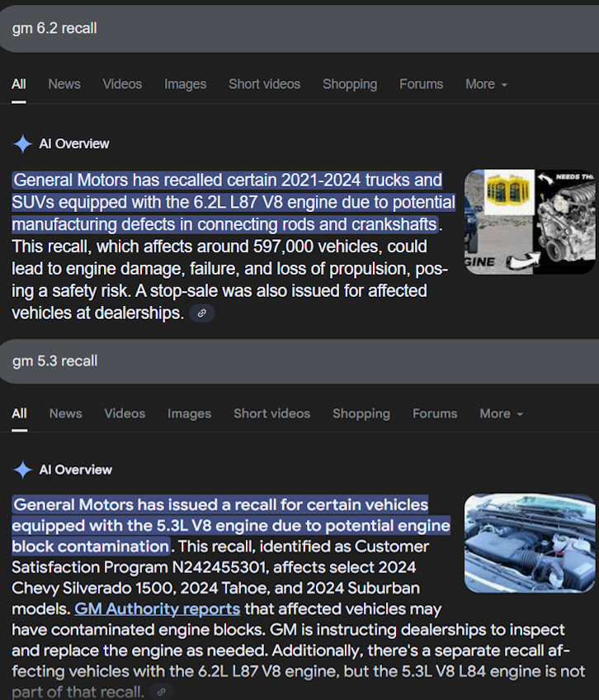Click 'AI Overview' label above 6.2 recall summary
This screenshot has width=599, height=700.
pos(74,143)
